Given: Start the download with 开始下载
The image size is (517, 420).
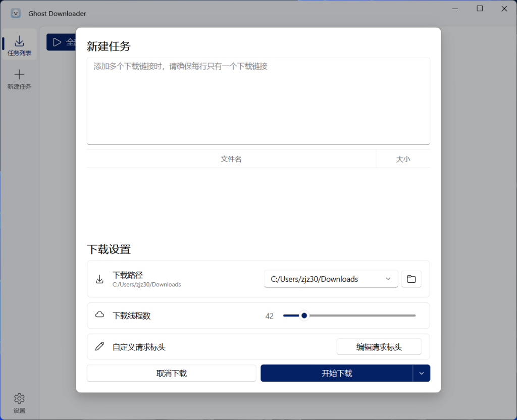Looking at the screenshot, I should click(x=336, y=374).
